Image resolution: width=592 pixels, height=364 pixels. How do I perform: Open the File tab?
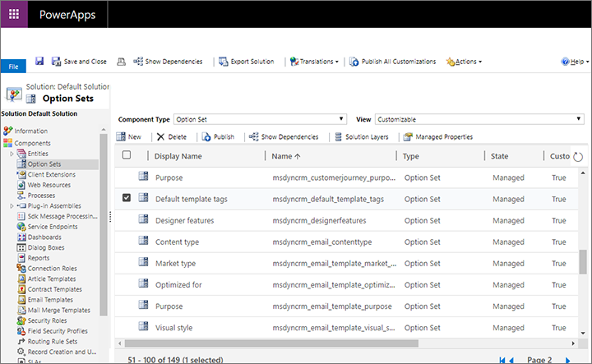14,67
